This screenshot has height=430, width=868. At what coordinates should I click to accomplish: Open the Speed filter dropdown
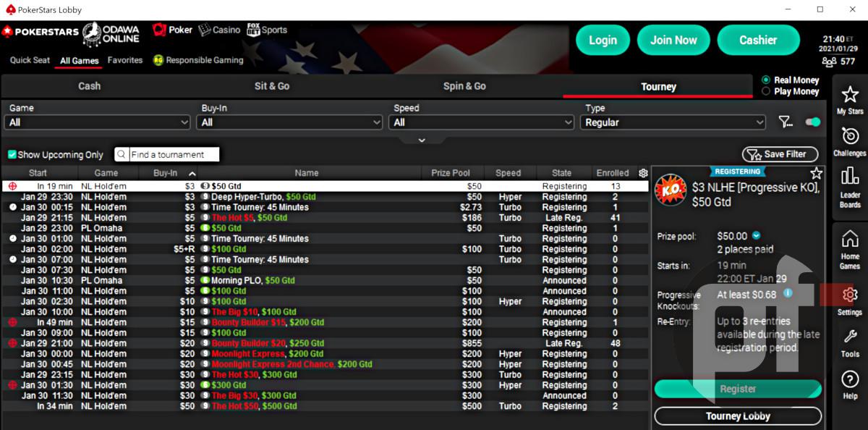pos(482,122)
